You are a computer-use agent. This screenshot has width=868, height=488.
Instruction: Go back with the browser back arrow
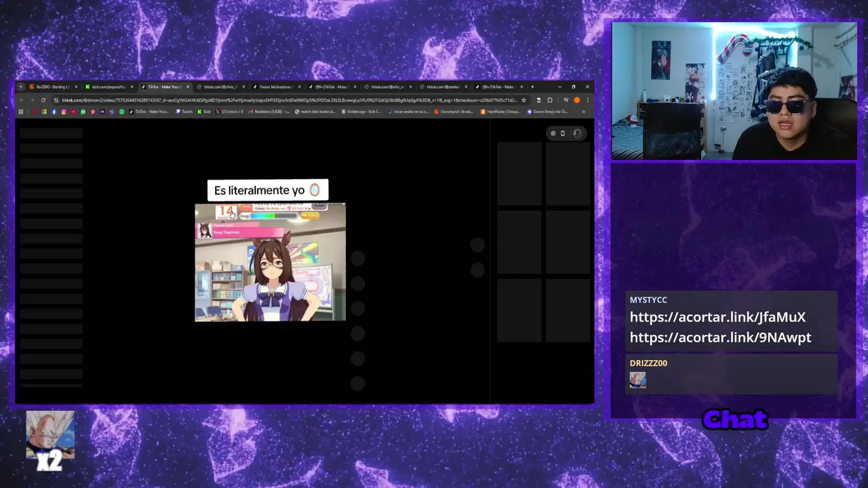click(22, 100)
